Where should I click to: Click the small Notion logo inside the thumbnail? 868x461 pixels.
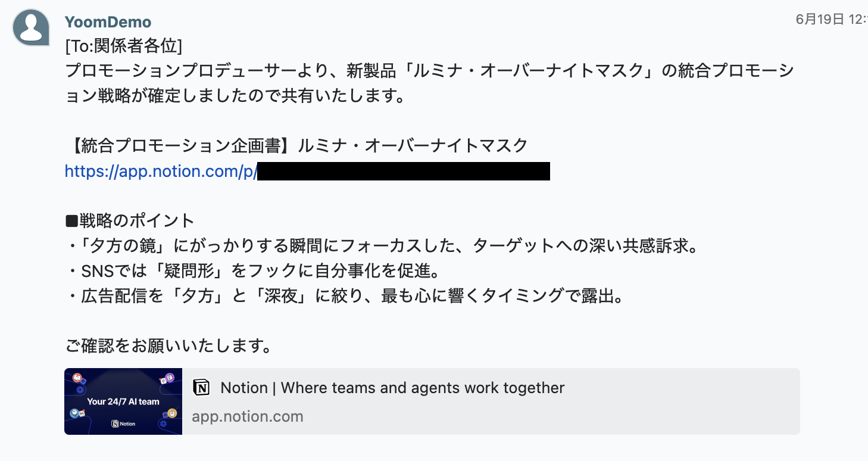coord(115,424)
